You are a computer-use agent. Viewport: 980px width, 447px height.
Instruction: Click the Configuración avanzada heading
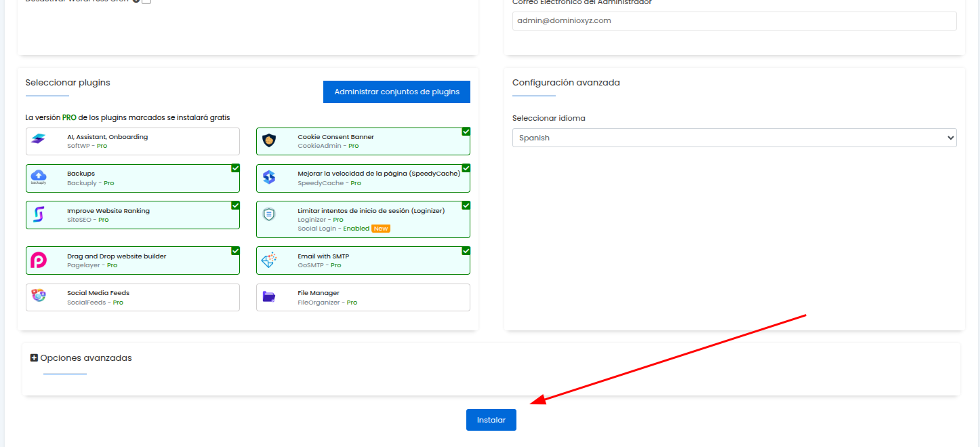[x=566, y=83]
